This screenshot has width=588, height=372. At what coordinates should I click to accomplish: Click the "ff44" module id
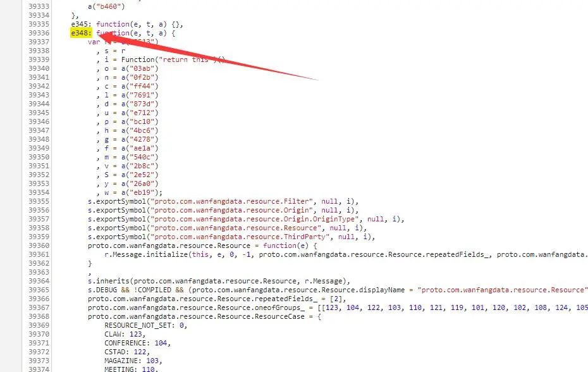point(142,86)
